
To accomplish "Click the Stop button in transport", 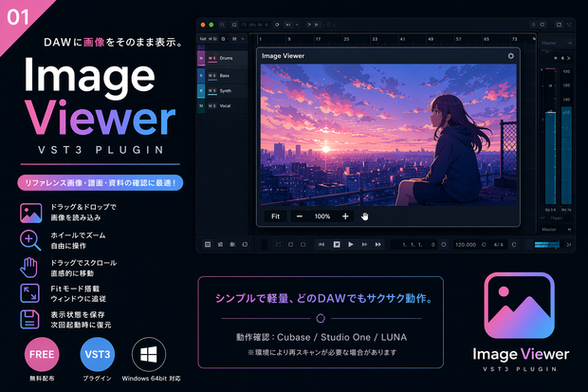I will (337, 245).
